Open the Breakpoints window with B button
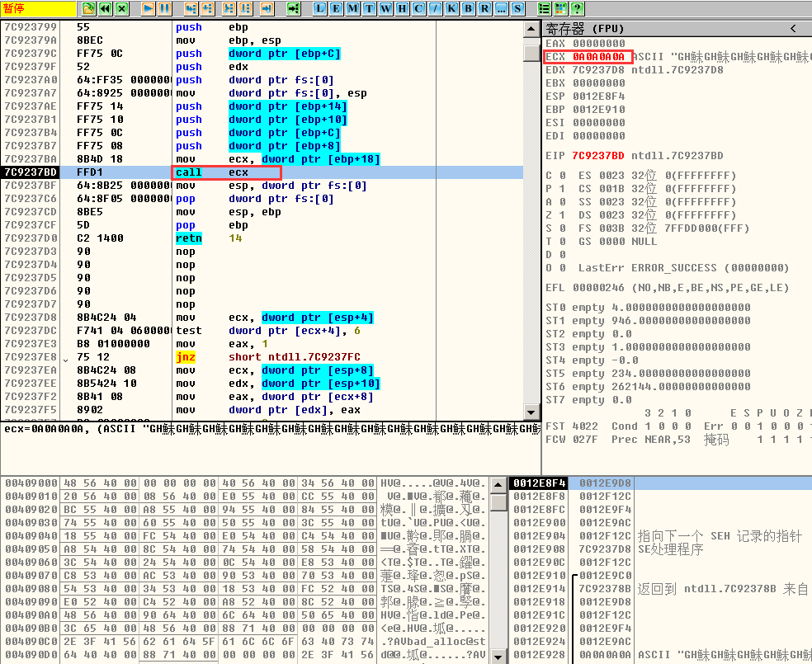The width and height of the screenshot is (812, 664). click(469, 8)
